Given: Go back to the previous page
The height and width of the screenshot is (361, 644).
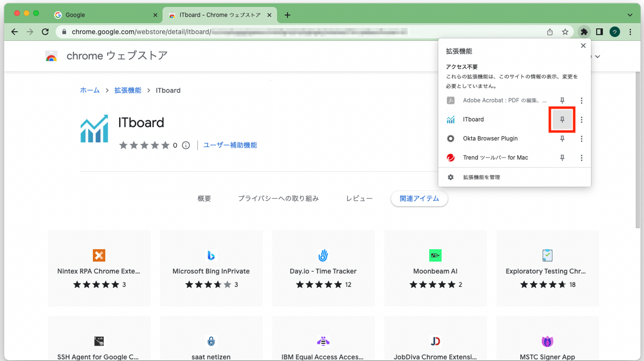Looking at the screenshot, I should (x=14, y=32).
